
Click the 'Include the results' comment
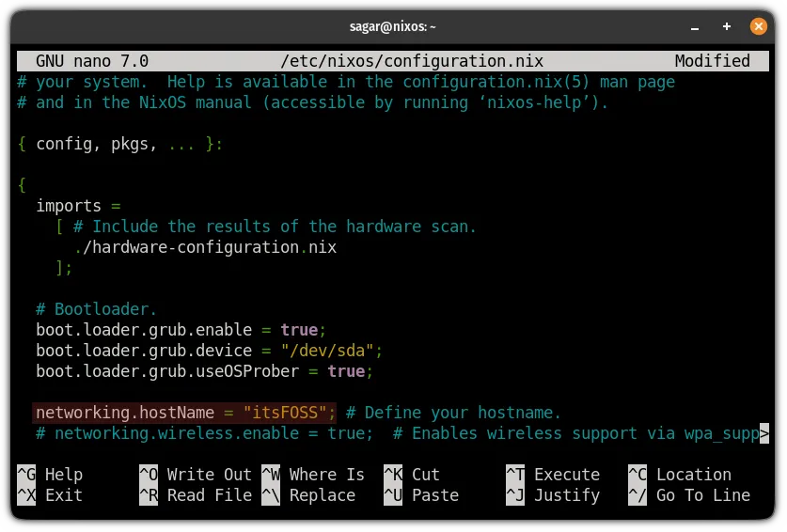[275, 227]
